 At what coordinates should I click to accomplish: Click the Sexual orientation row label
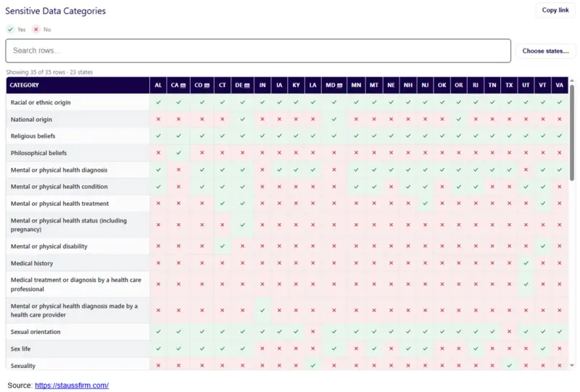coord(36,332)
